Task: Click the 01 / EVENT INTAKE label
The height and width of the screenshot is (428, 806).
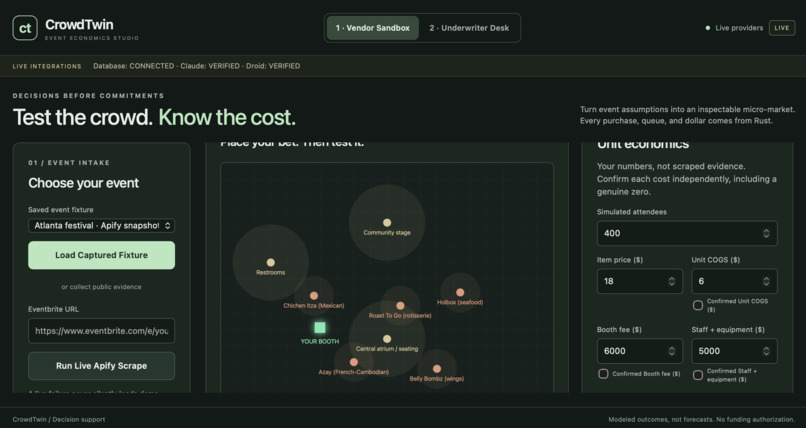Action: click(69, 163)
